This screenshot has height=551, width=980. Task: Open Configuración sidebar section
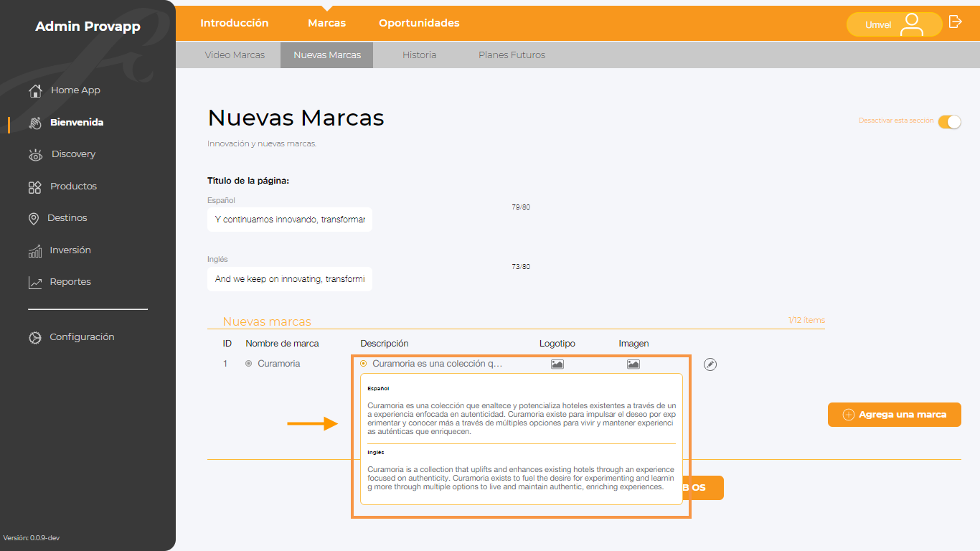click(82, 337)
